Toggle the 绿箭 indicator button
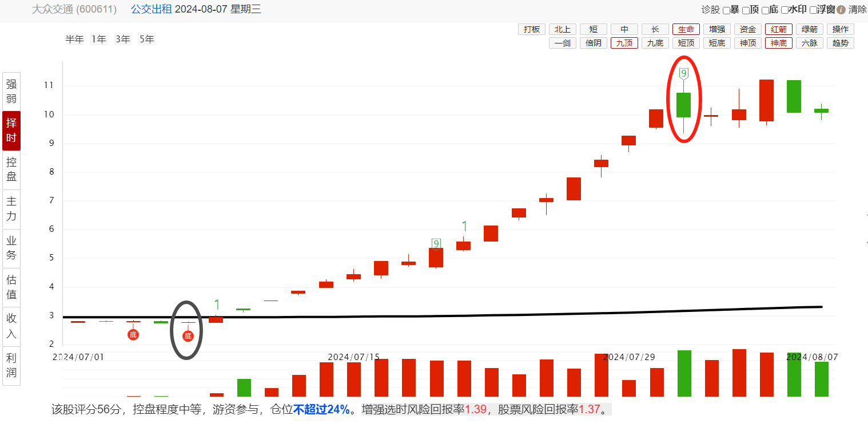This screenshot has height=423, width=868. pos(810,29)
